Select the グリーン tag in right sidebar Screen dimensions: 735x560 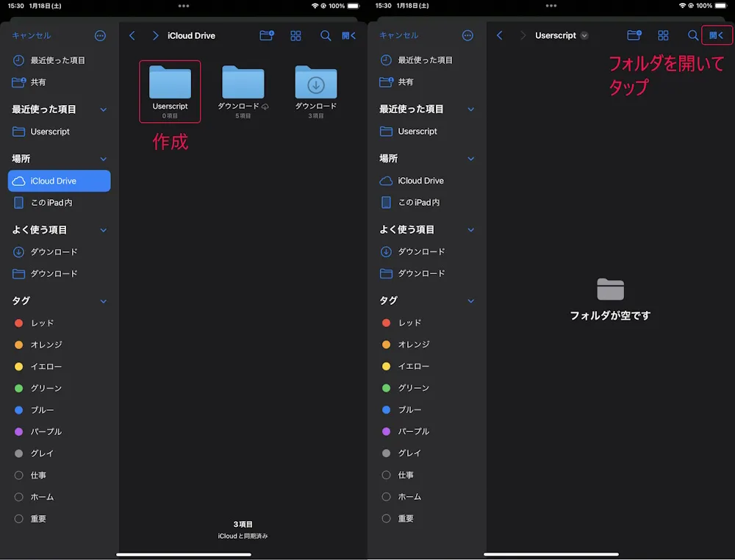point(426,387)
